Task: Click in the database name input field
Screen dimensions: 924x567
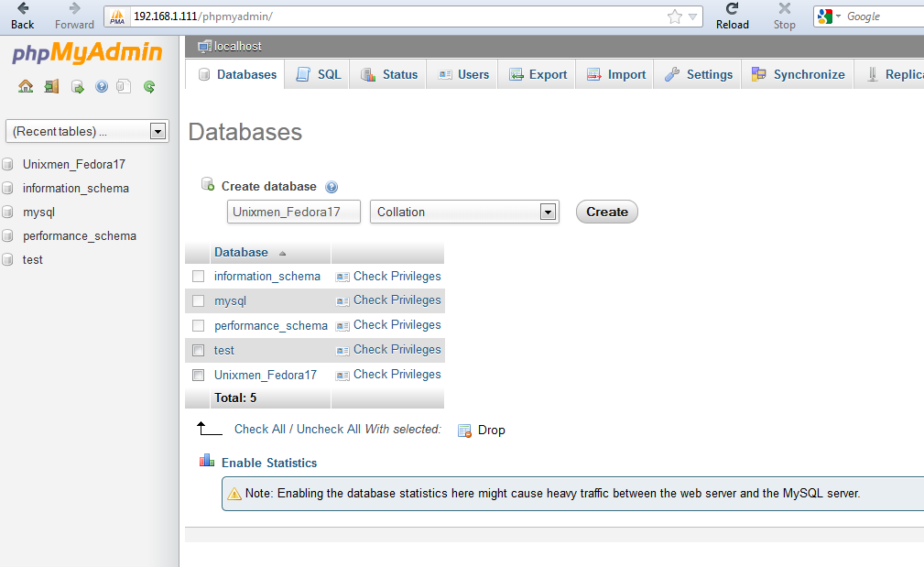Action: [293, 212]
